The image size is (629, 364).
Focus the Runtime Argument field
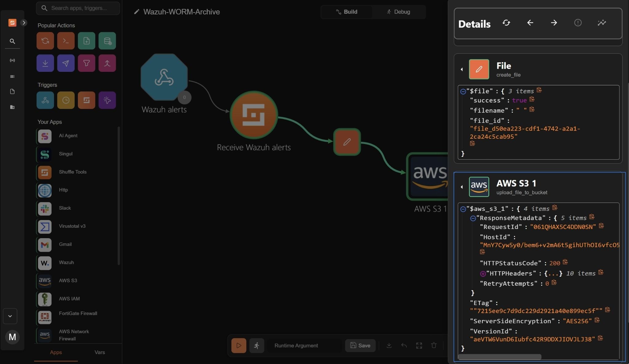click(x=305, y=346)
